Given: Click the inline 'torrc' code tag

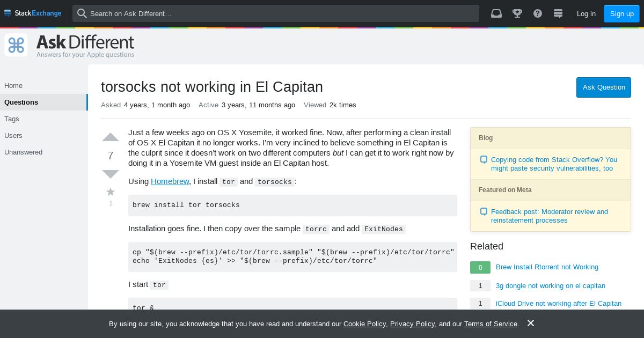Looking at the screenshot, I should [x=316, y=229].
